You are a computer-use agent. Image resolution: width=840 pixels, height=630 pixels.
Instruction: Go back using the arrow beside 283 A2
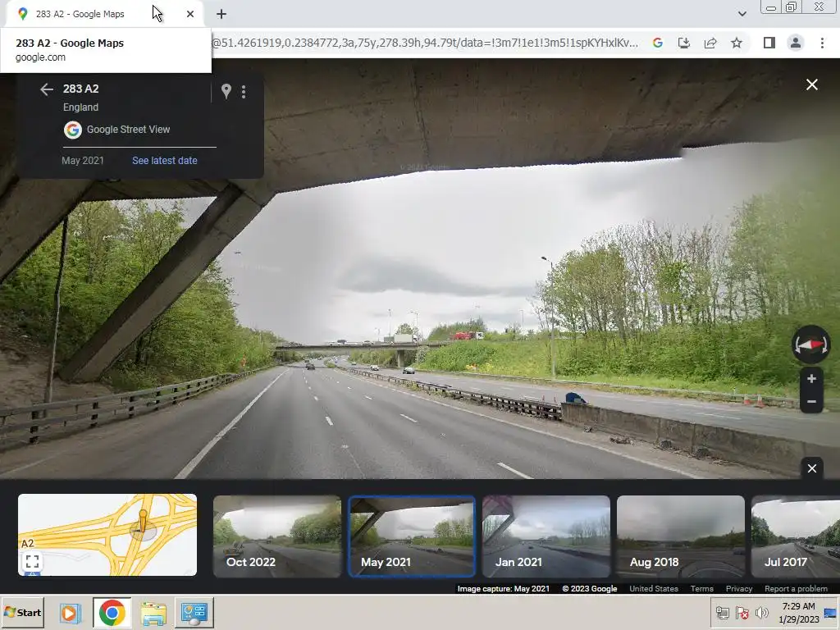[x=47, y=89]
